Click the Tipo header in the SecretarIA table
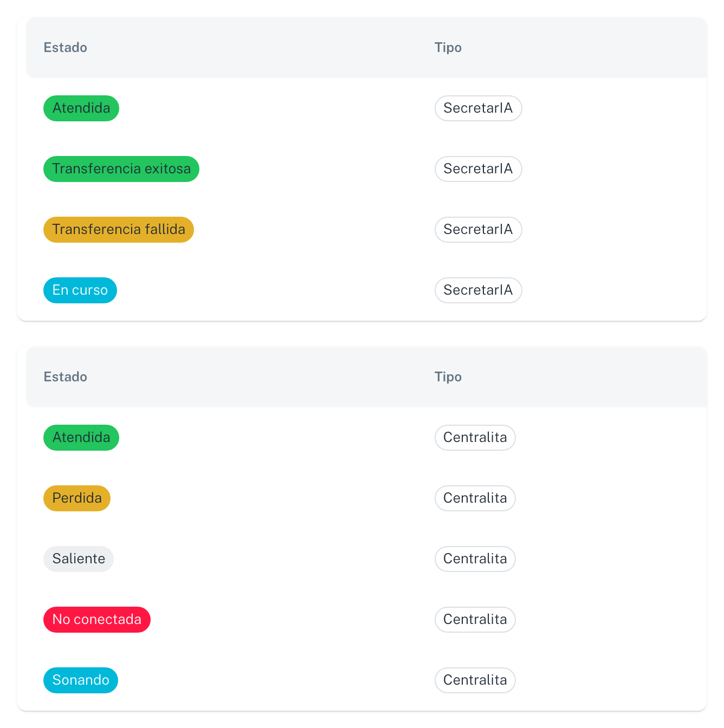The height and width of the screenshot is (728, 724). [x=448, y=48]
